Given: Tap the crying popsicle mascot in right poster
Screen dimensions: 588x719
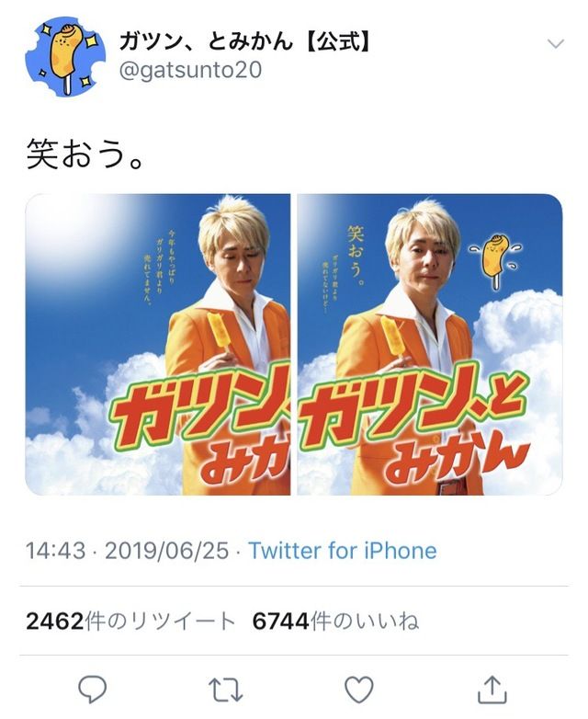Looking at the screenshot, I should pos(495,260).
